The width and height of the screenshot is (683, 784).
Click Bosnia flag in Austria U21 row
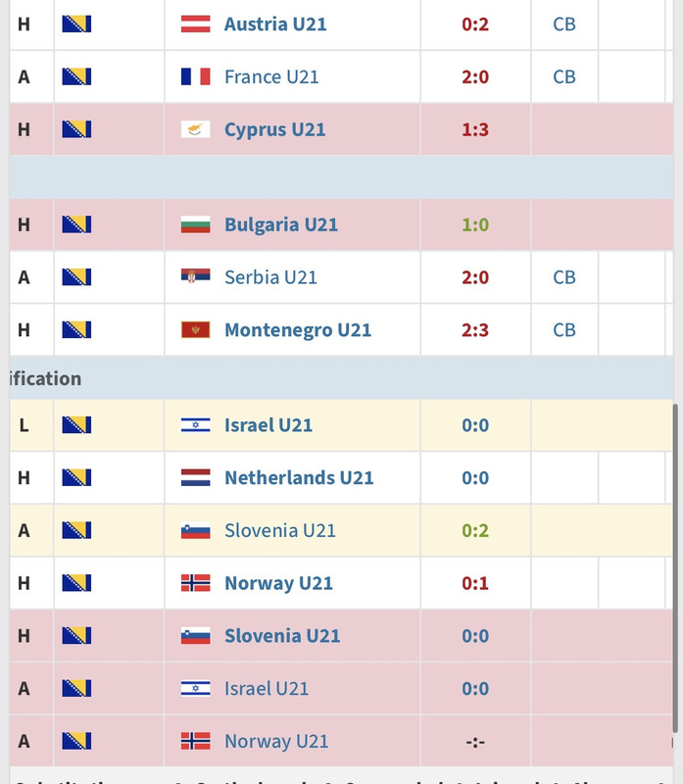coord(76,24)
